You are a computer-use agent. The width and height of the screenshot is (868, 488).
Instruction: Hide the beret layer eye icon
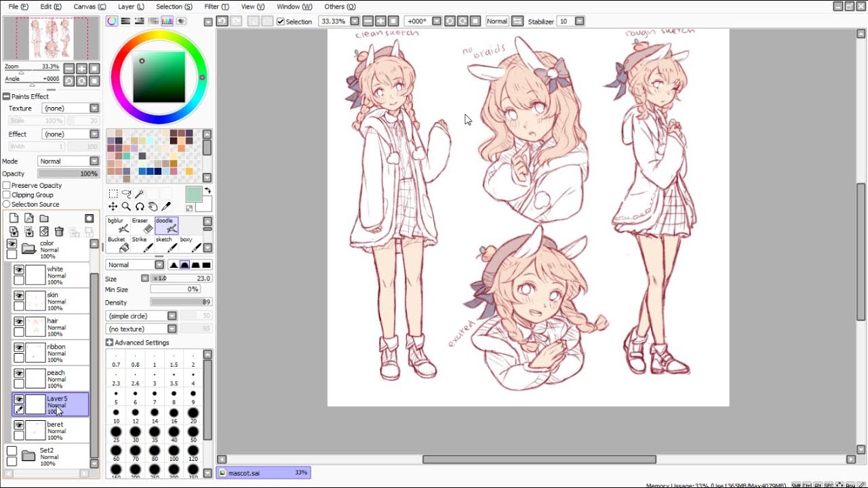(19, 425)
